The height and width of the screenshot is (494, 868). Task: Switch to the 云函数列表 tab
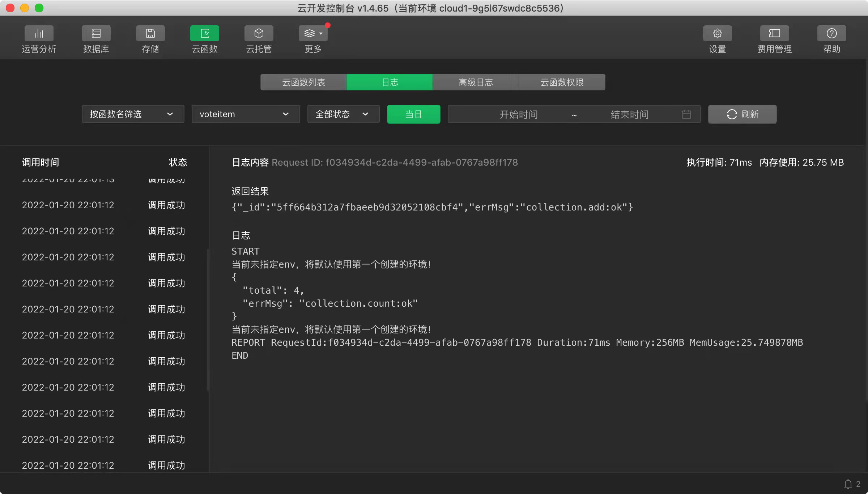pos(303,82)
